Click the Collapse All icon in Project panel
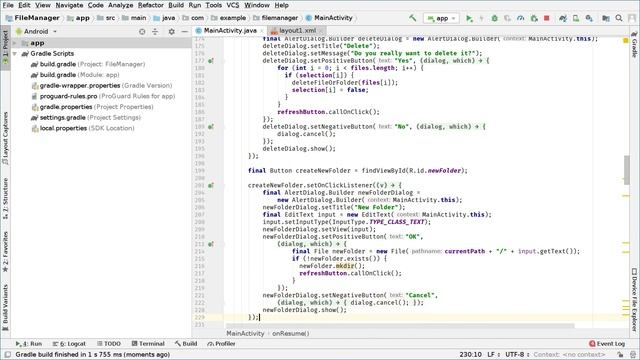This screenshot has width=640, height=360. 155,31
